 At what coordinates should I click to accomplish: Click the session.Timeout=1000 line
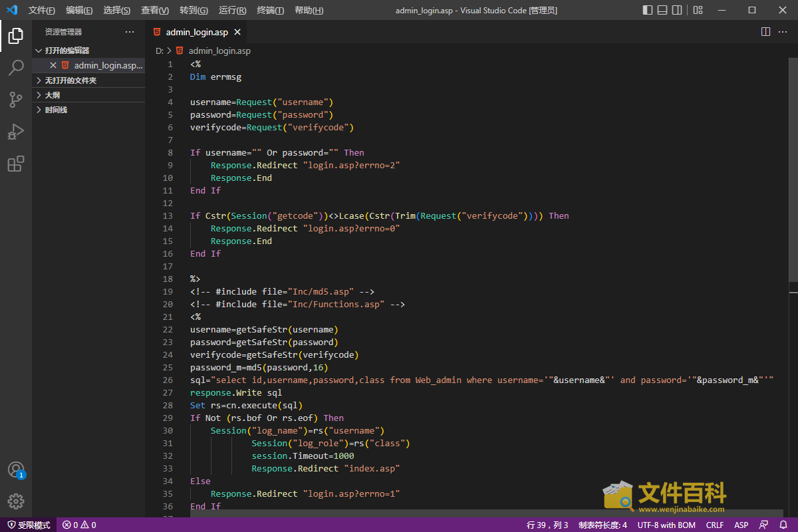tap(303, 456)
